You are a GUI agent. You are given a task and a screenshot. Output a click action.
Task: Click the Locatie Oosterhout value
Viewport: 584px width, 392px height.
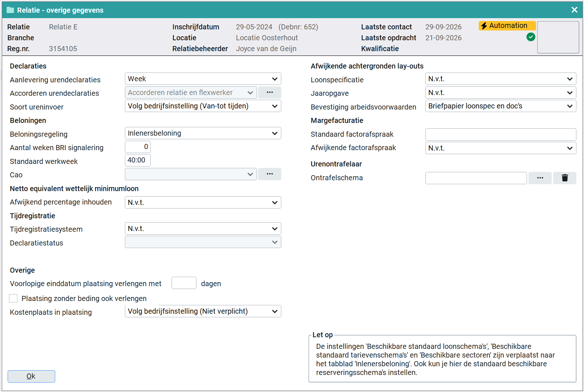pos(267,38)
